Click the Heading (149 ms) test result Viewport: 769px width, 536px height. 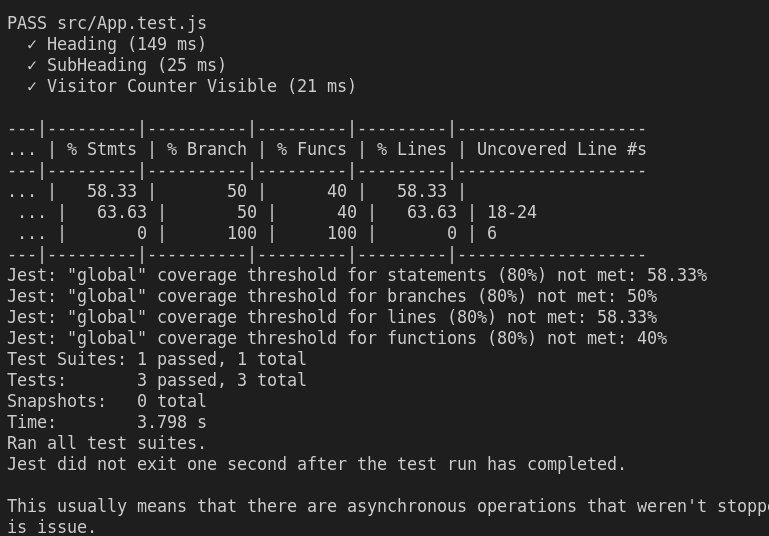[127, 44]
